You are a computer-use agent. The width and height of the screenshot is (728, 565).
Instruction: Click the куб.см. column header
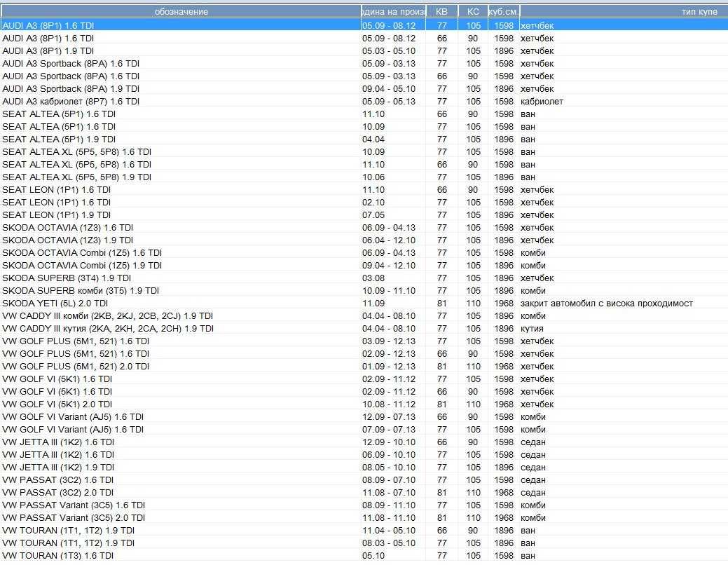(504, 12)
